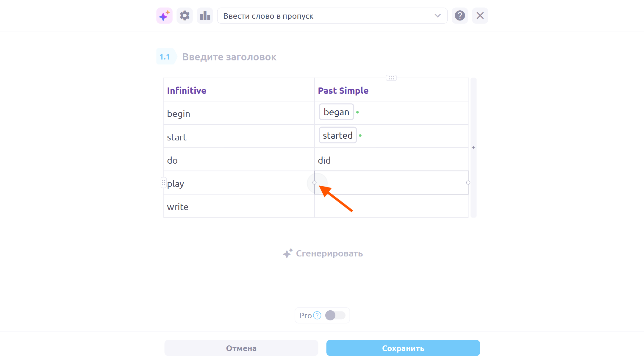Click the 'started' answer gap
The width and height of the screenshot is (644, 360).
[x=337, y=135]
